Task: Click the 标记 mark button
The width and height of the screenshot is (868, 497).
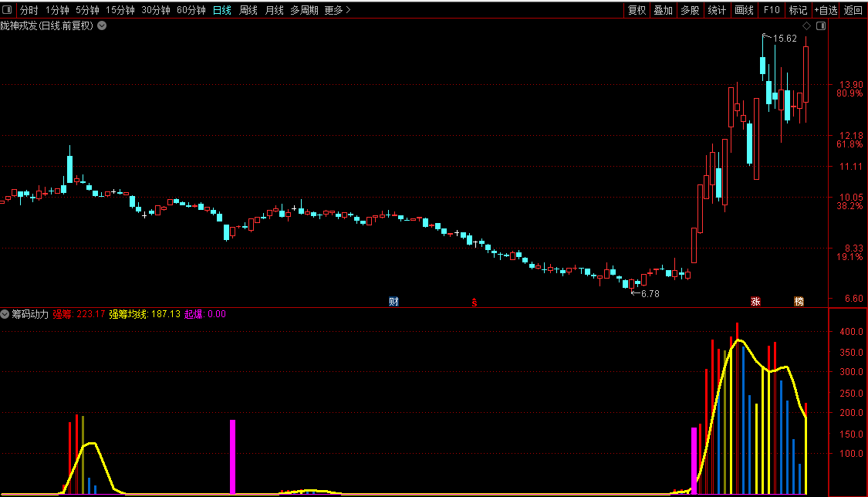Action: 798,10
